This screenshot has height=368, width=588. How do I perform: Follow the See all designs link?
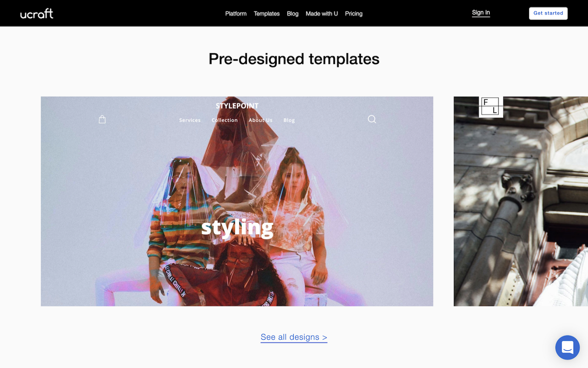click(x=294, y=337)
